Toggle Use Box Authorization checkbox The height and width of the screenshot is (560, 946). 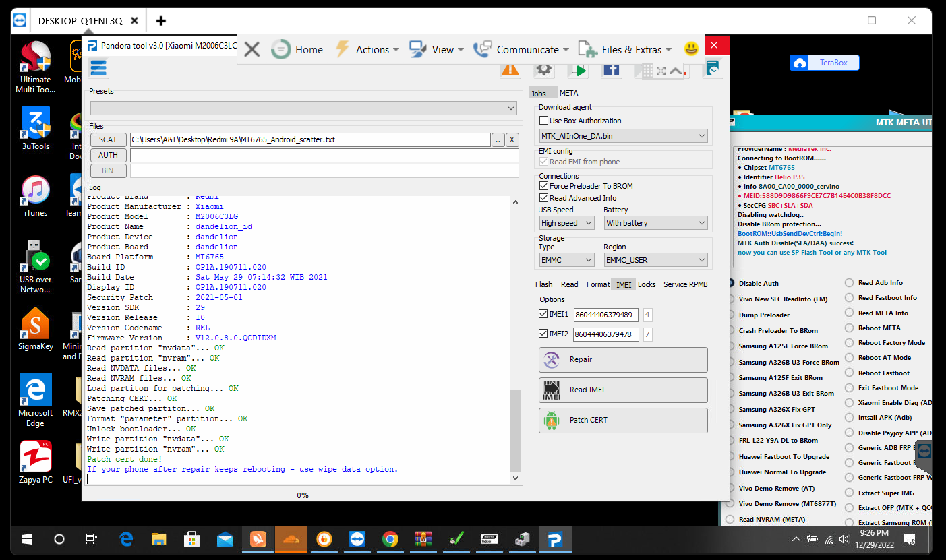click(544, 121)
